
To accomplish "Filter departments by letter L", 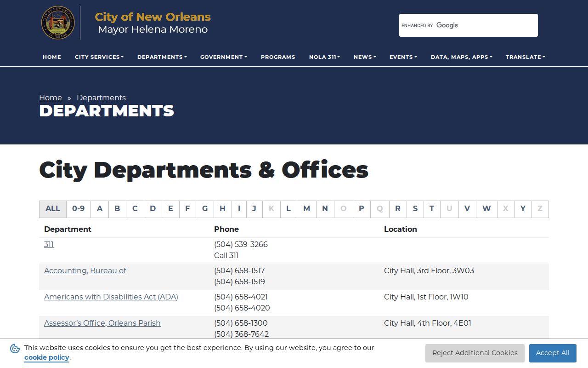I will pyautogui.click(x=288, y=209).
